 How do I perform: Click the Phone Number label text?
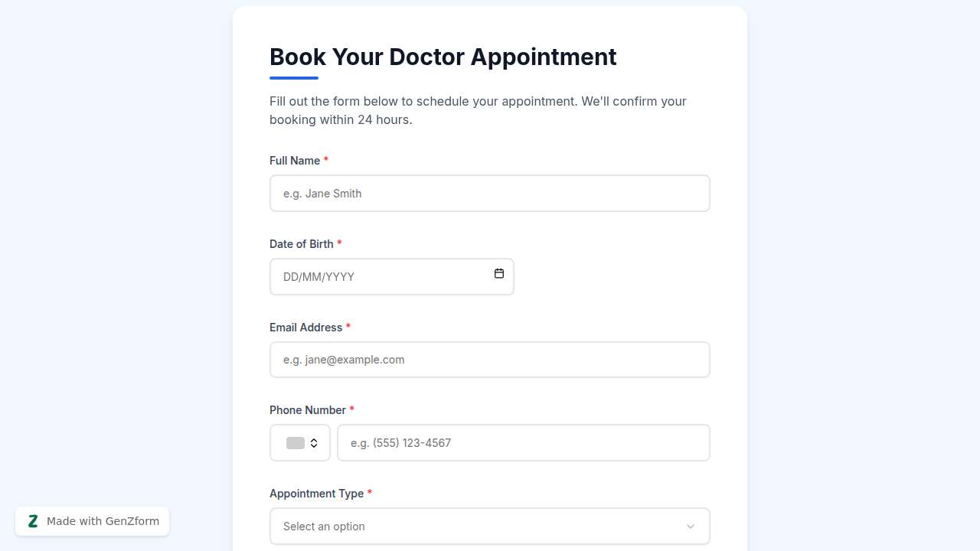click(306, 410)
